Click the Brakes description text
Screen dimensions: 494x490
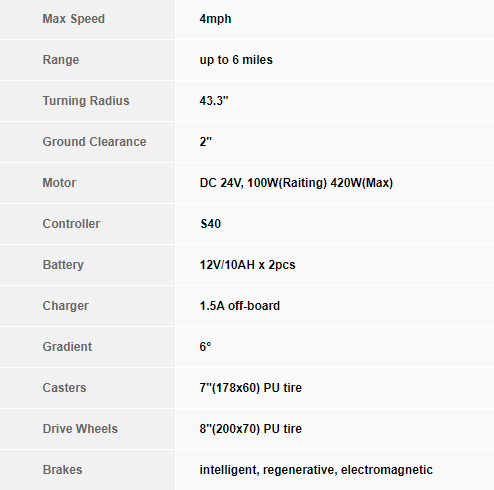pos(316,470)
